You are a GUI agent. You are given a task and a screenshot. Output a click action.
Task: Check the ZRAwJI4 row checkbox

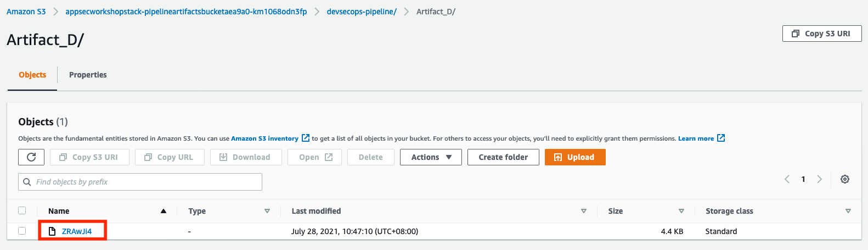point(22,231)
